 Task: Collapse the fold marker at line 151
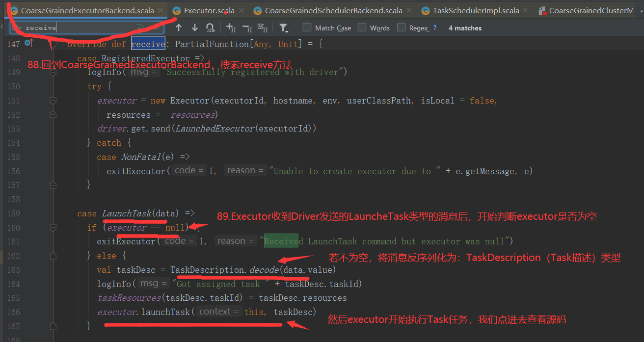click(53, 101)
